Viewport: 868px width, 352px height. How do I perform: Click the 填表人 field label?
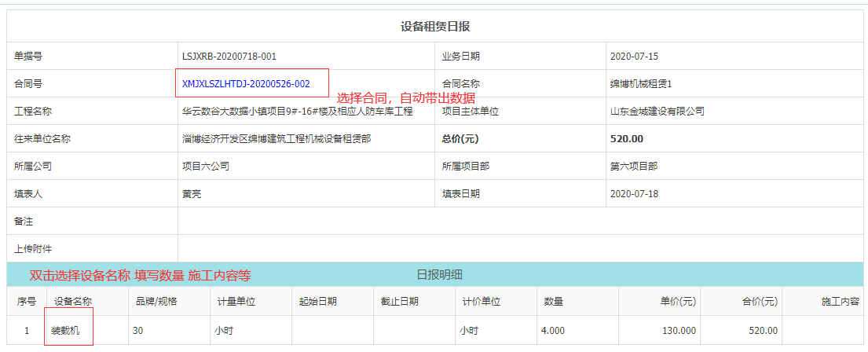tap(28, 194)
